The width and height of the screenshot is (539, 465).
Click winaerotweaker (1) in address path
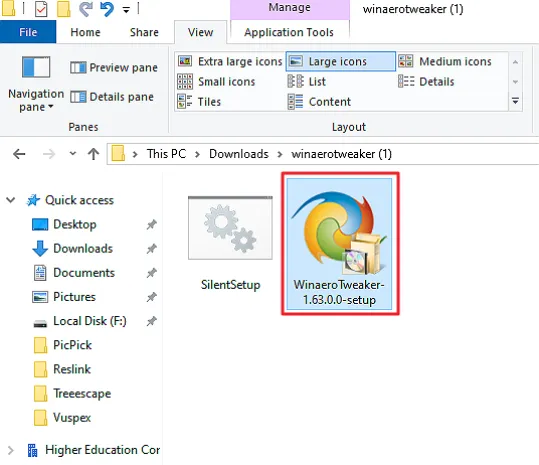pos(341,154)
